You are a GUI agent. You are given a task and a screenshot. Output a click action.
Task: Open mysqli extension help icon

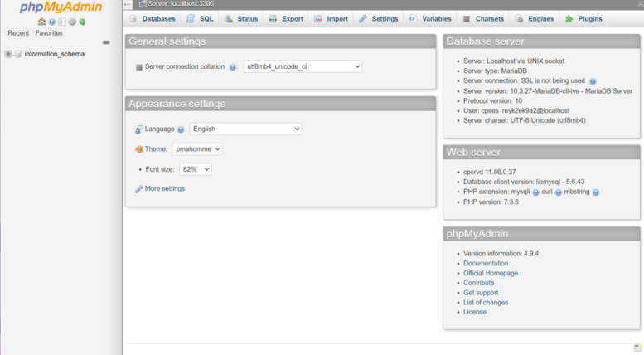(536, 192)
